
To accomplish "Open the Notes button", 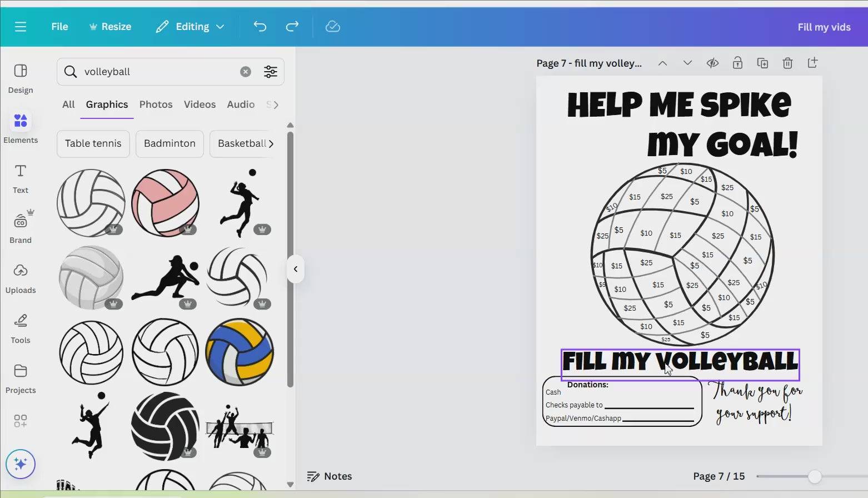I will (330, 476).
